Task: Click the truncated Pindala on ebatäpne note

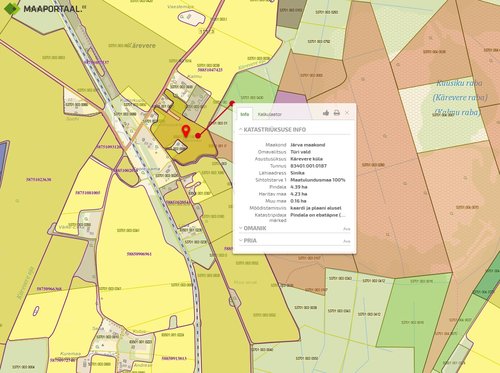Action: pyautogui.click(x=318, y=215)
